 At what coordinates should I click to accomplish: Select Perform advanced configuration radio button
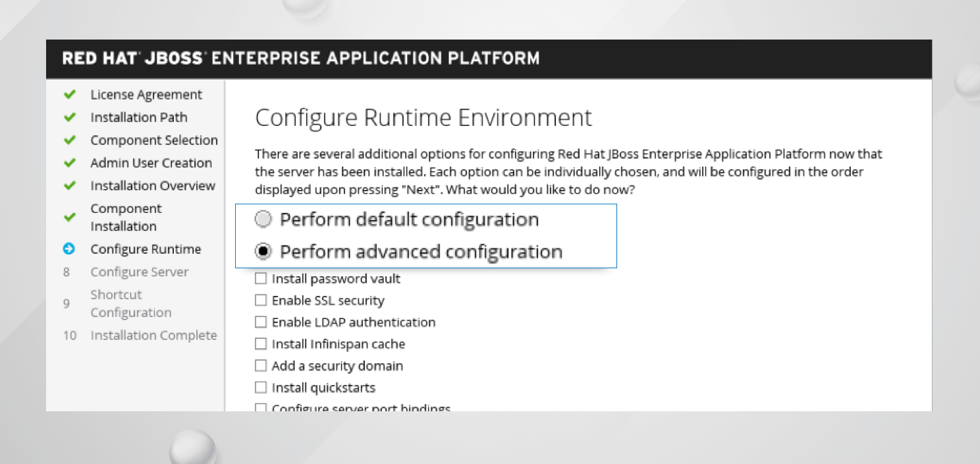(x=263, y=252)
